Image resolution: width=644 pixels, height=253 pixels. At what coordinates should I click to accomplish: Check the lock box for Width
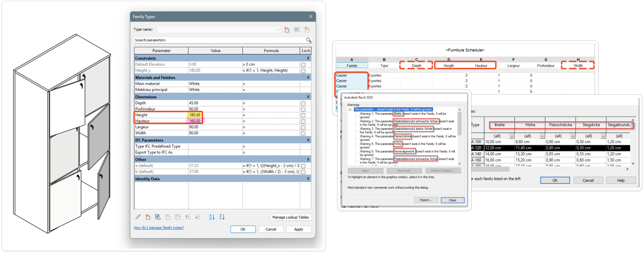(303, 133)
